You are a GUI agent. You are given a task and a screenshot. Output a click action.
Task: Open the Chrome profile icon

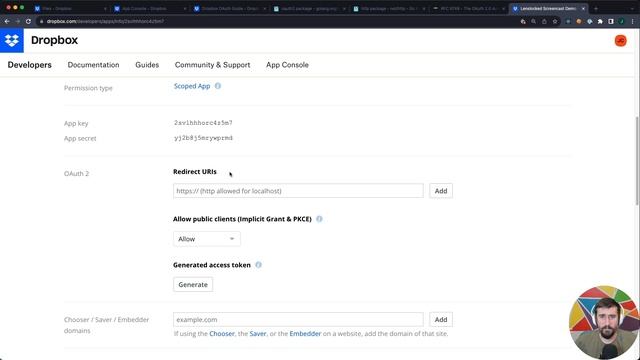(x=621, y=21)
